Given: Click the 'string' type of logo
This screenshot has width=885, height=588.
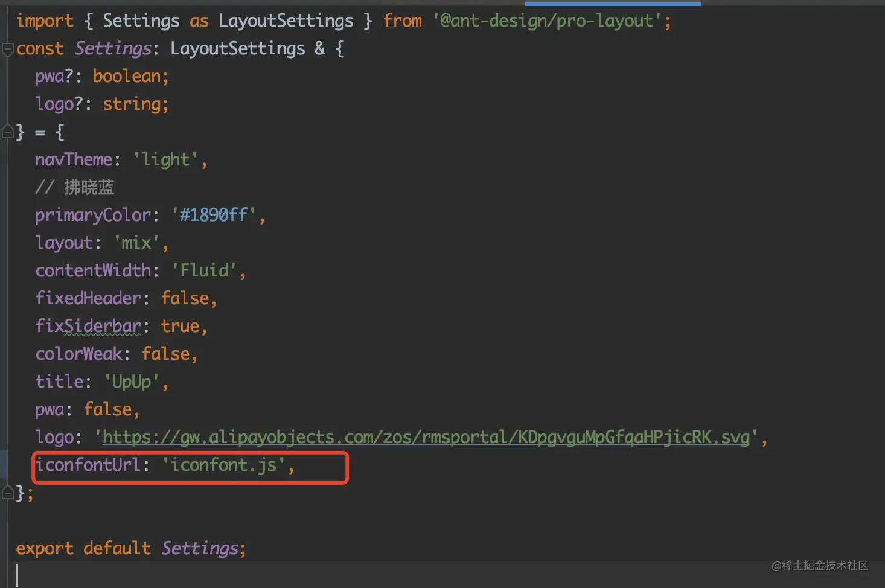Looking at the screenshot, I should tap(132, 104).
